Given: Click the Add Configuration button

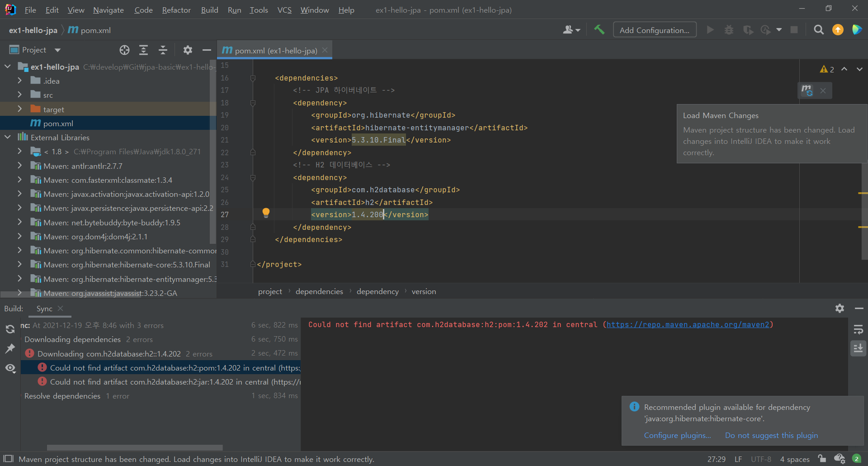Looking at the screenshot, I should [655, 30].
